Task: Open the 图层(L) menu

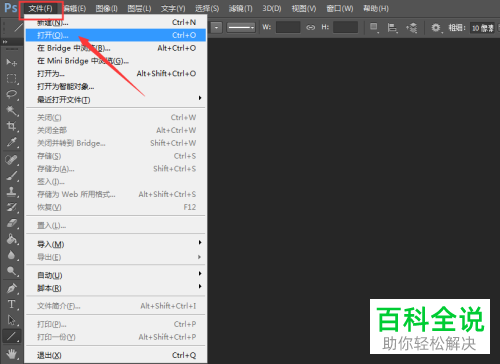Action: pos(139,9)
